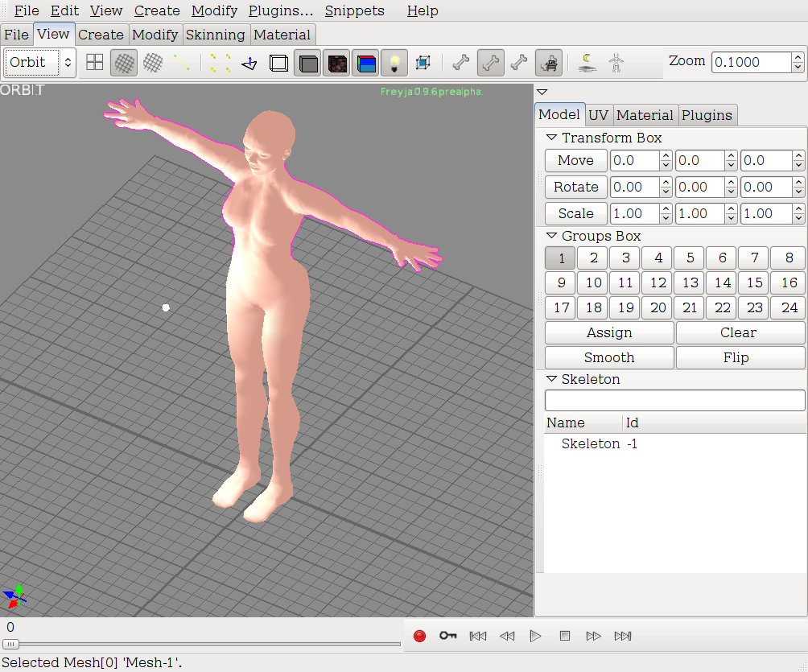Click the brown textured cube render icon

[337, 63]
